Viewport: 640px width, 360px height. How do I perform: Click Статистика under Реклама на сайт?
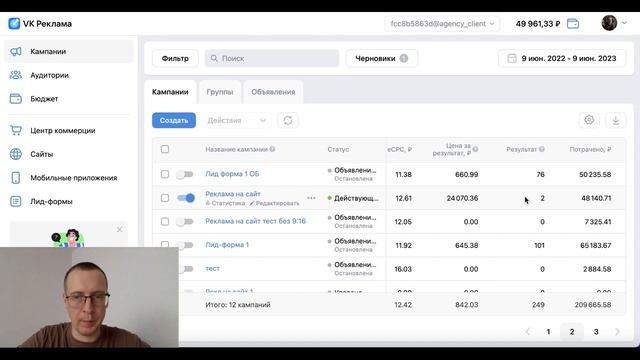point(225,203)
